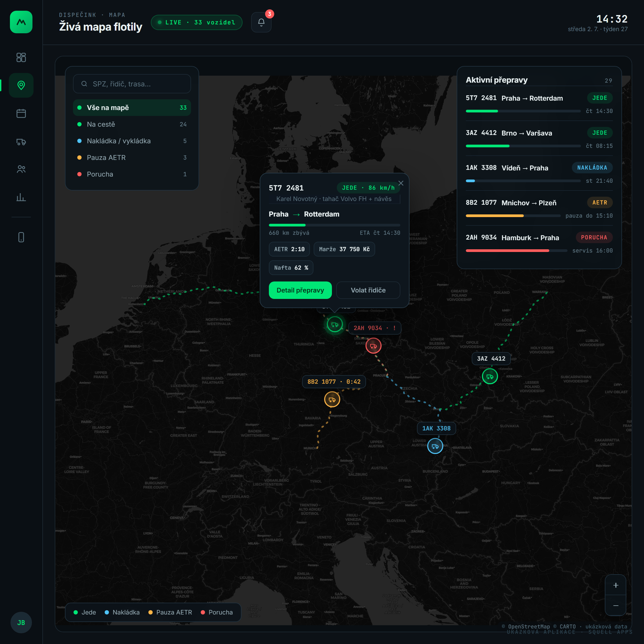This screenshot has width=644, height=644.
Task: Click the Jede legend item
Action: click(85, 612)
